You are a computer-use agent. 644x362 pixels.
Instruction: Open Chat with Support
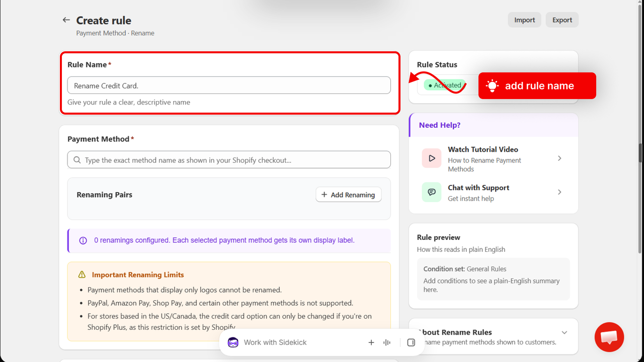(x=478, y=188)
